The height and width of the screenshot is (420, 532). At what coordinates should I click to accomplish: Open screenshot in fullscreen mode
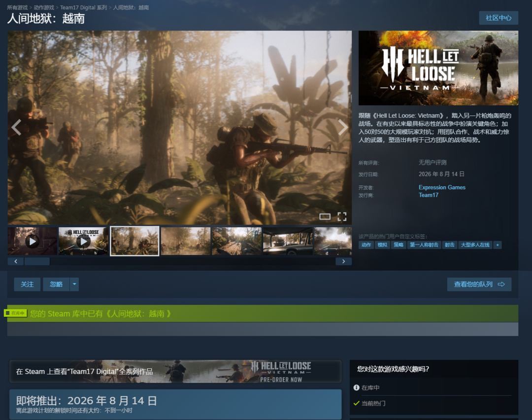342,216
